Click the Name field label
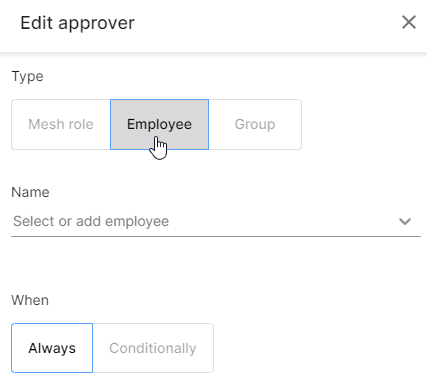Screen dimensions: 427x382 [30, 192]
